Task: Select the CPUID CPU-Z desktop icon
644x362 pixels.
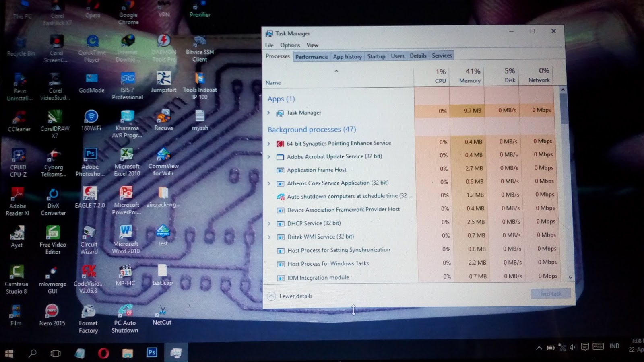Action: click(x=18, y=163)
